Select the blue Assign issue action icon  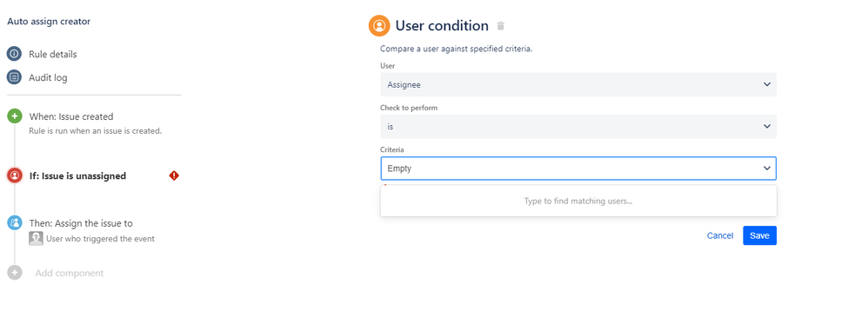tap(15, 223)
